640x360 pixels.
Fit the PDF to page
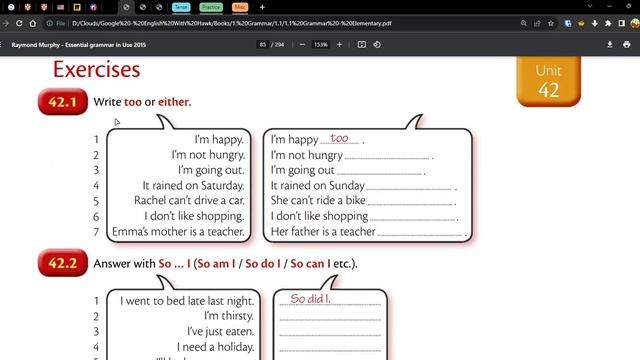362,44
